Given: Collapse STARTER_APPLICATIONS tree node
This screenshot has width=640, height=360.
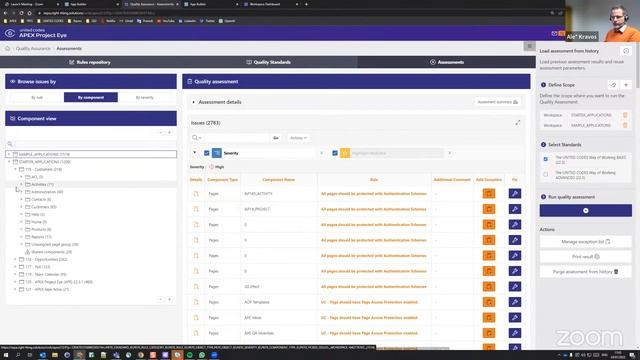Looking at the screenshot, I should [9, 162].
